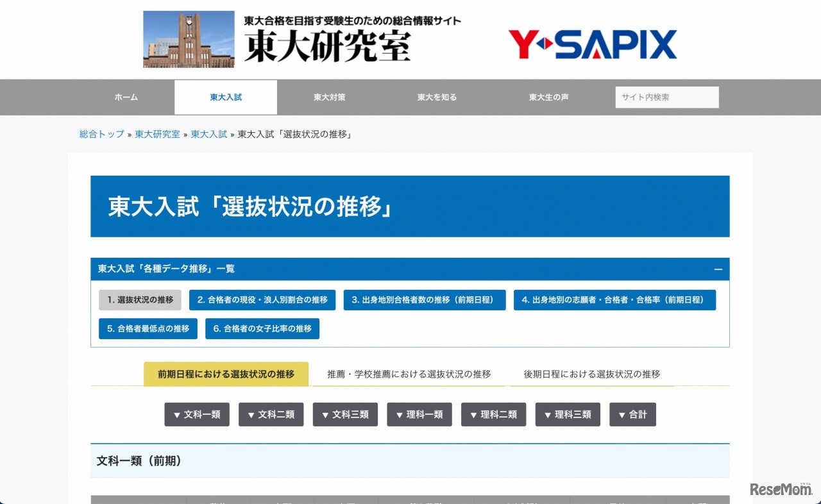Viewport: 821px width, 504px height.
Task: Open the 東大対策 navigation menu item
Action: [x=329, y=97]
